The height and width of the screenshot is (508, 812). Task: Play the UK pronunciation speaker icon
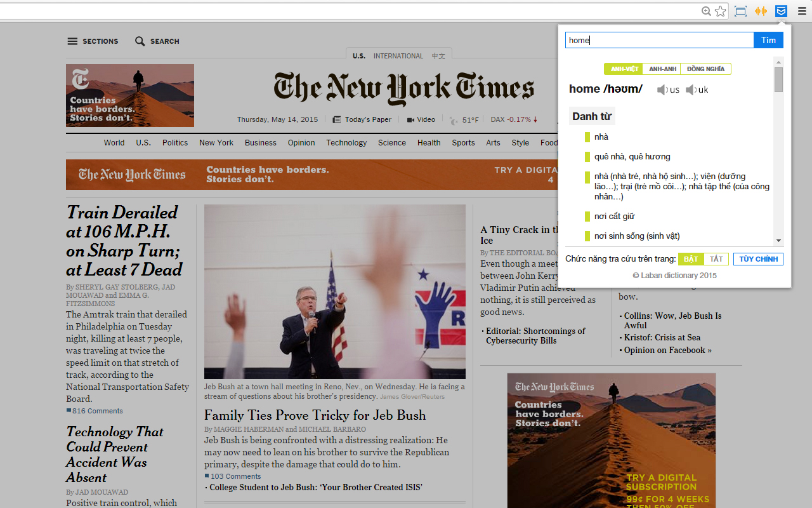(691, 90)
